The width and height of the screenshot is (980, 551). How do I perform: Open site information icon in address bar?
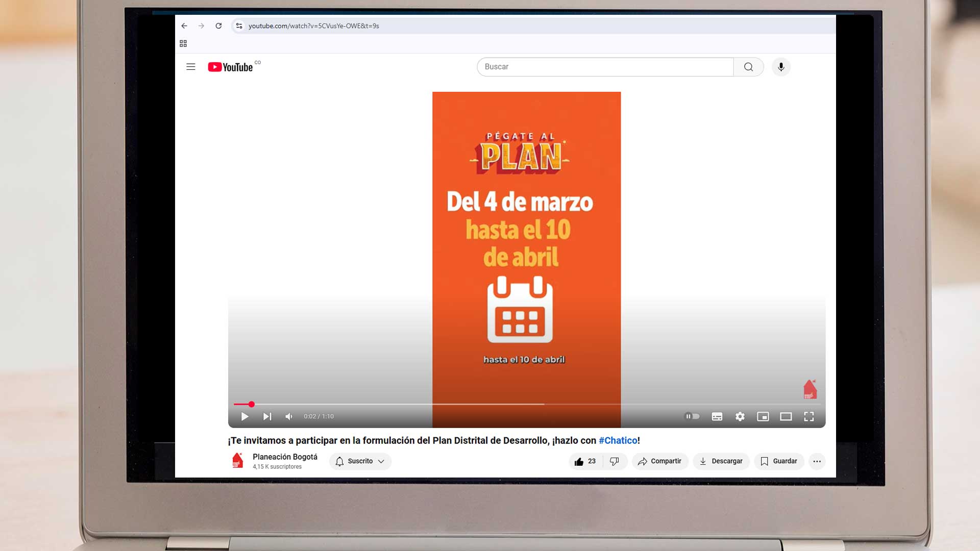point(239,26)
